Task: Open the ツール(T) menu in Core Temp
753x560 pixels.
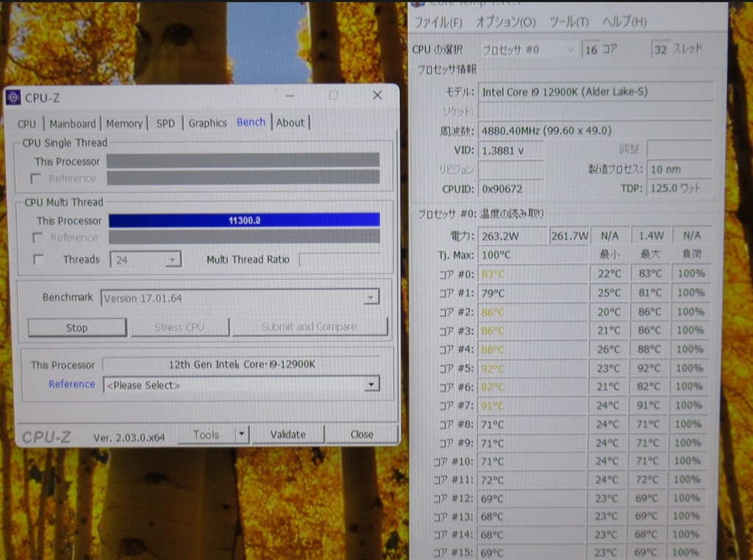Action: [x=569, y=21]
